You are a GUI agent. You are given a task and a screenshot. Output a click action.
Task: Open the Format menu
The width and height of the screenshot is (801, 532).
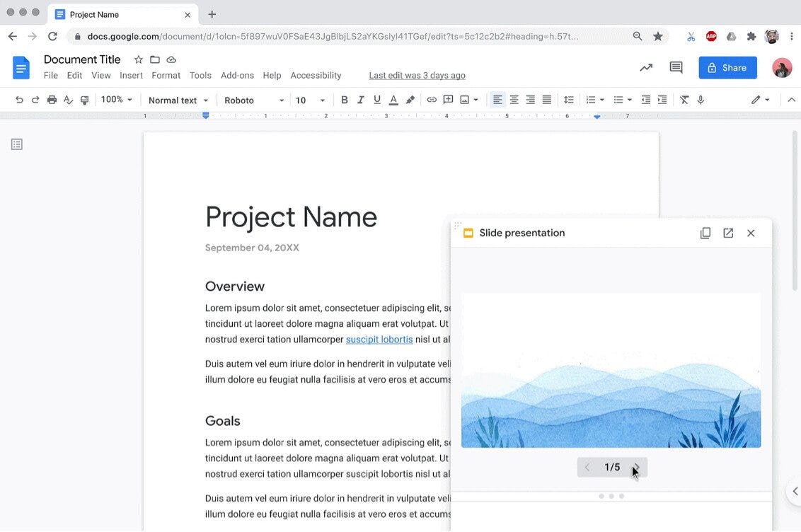point(166,75)
